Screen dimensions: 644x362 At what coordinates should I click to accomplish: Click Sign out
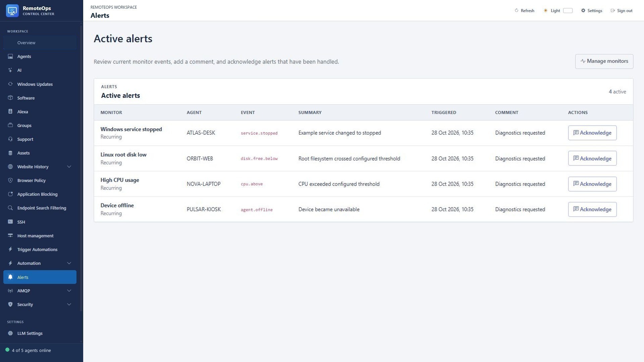[622, 11]
